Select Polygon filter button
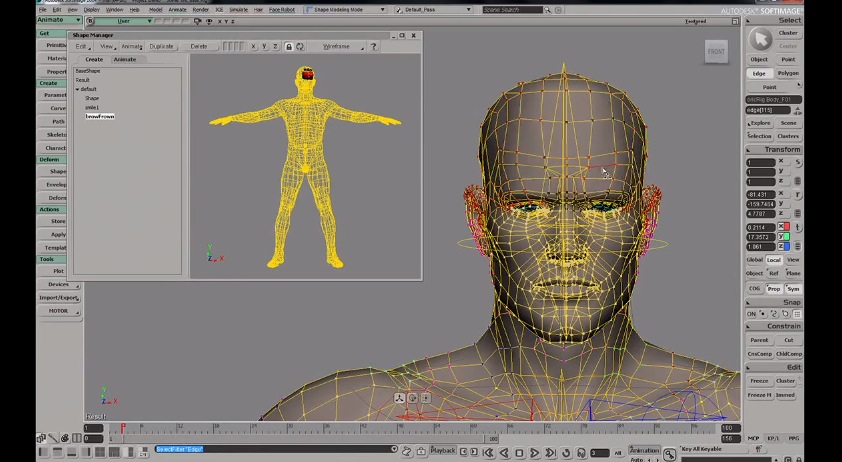 [x=788, y=74]
